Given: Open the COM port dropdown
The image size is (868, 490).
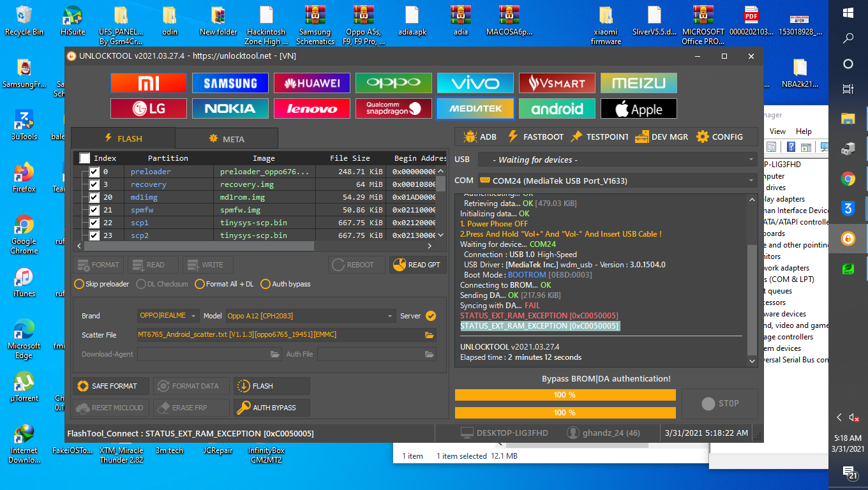Looking at the screenshot, I should 617,181.
